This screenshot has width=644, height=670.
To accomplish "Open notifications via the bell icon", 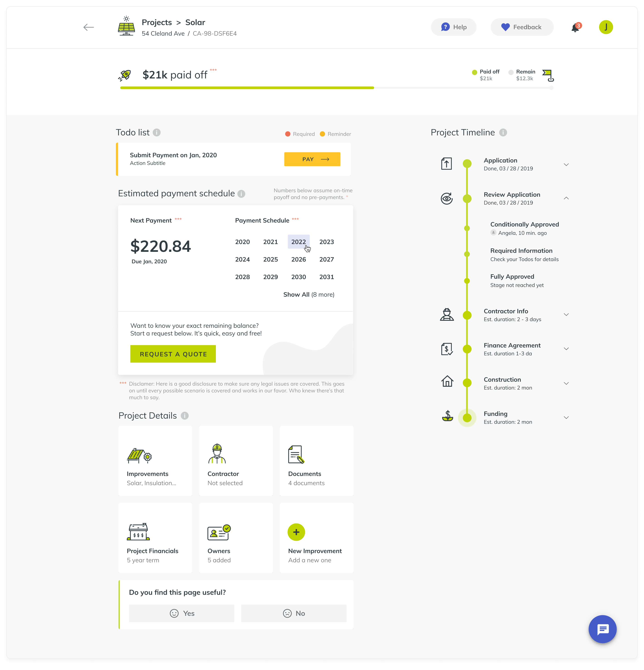I will [575, 27].
